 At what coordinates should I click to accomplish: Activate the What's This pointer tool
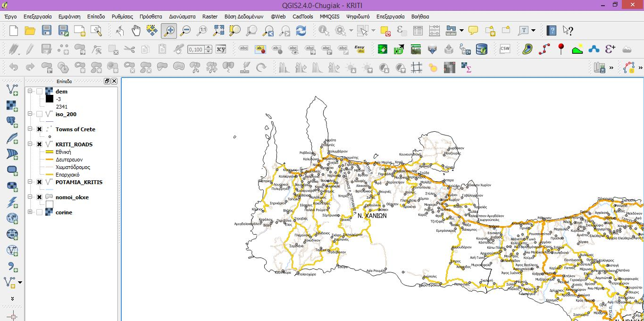[x=568, y=31]
